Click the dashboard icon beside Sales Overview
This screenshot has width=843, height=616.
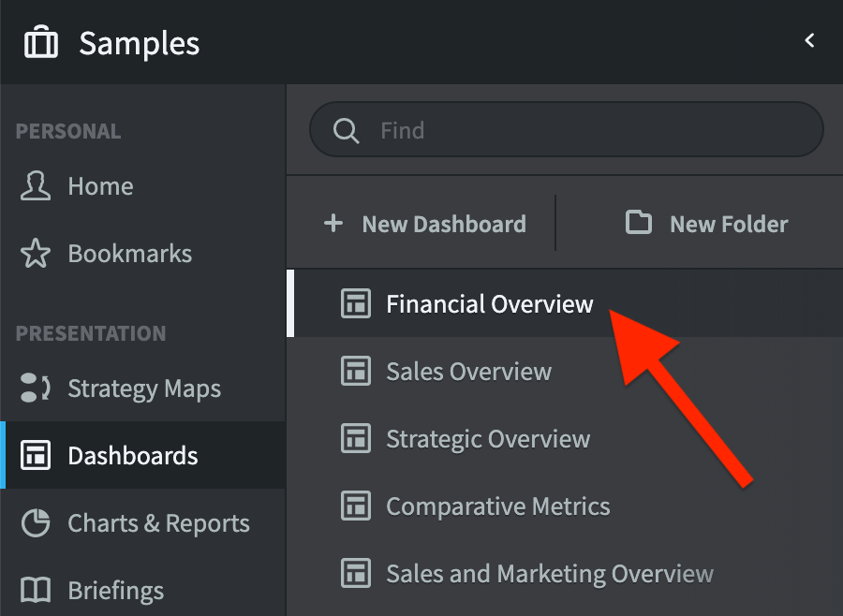tap(356, 371)
